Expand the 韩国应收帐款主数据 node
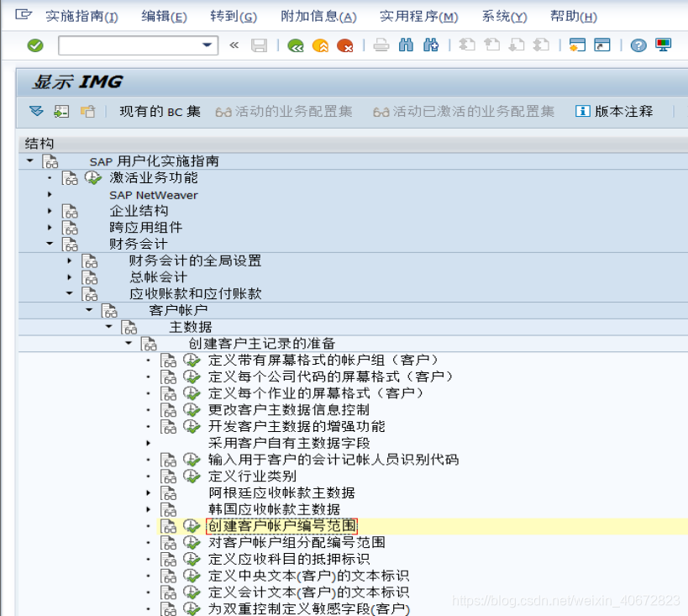 pos(149,509)
